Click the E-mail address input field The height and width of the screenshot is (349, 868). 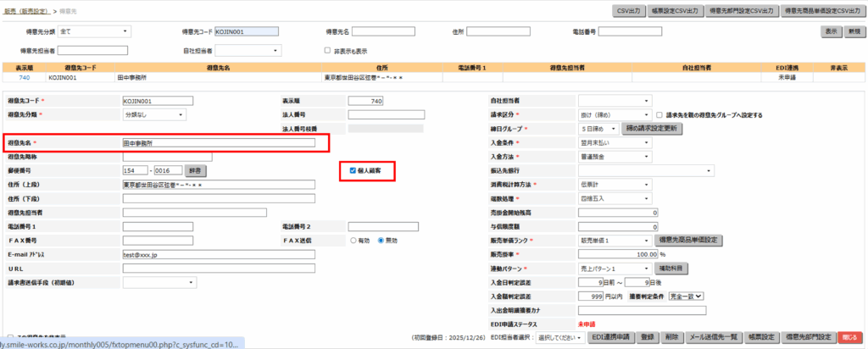pos(219,254)
